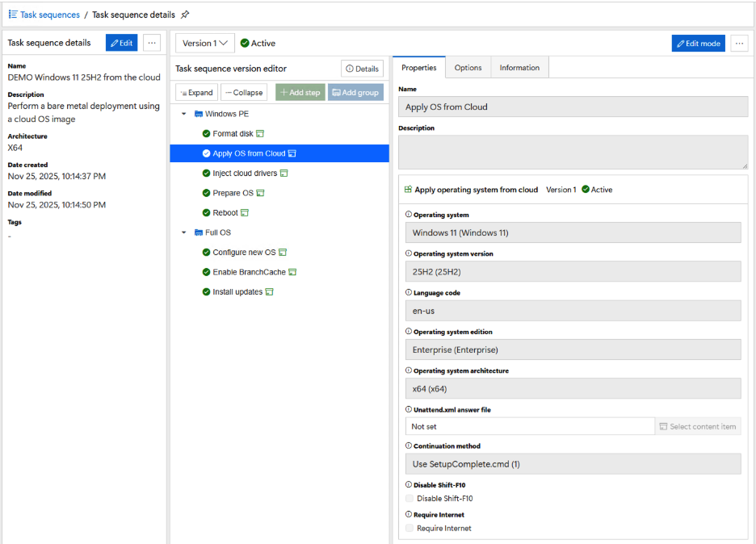Go to Task sequences breadcrumb link
Image resolution: width=756 pixels, height=544 pixels.
[x=49, y=15]
